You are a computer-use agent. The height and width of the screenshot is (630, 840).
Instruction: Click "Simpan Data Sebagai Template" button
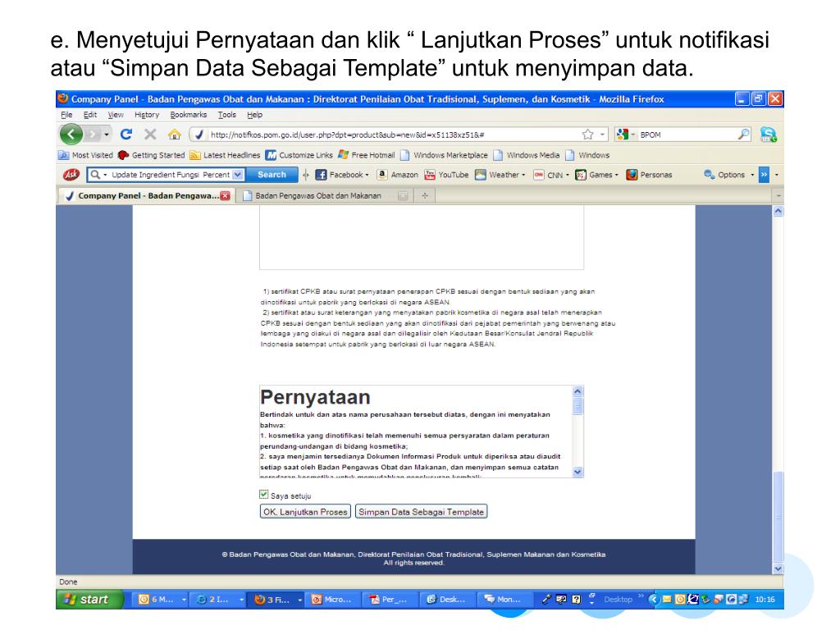pyautogui.click(x=421, y=512)
